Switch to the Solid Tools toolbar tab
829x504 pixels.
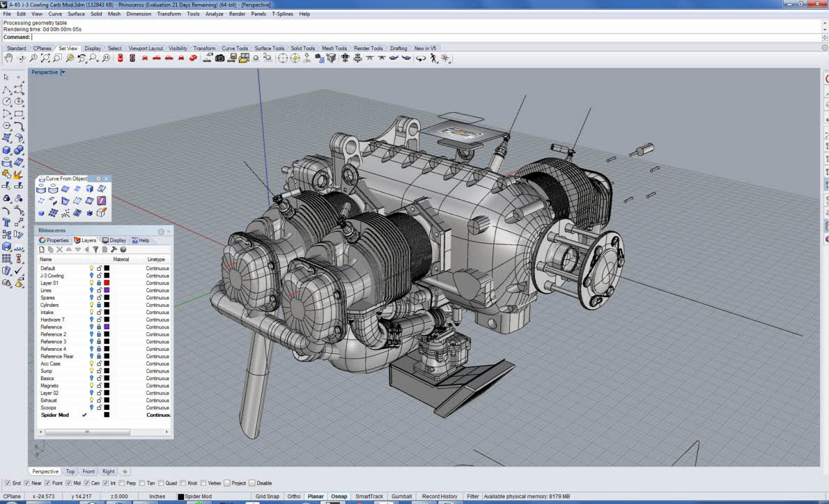pyautogui.click(x=303, y=48)
